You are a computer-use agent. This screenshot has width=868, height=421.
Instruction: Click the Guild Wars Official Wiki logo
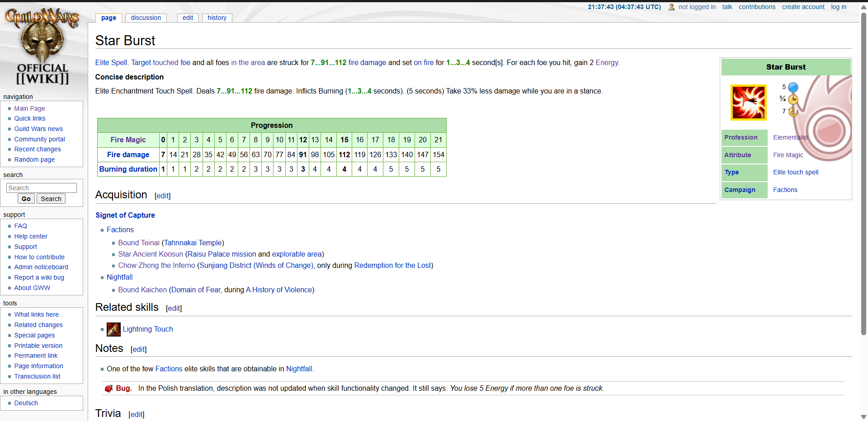pos(42,46)
